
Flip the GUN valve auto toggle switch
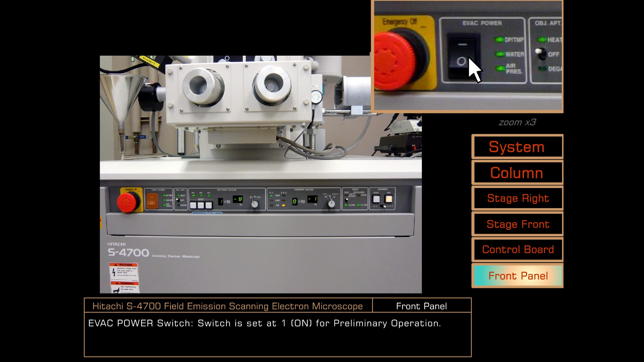coord(346,200)
